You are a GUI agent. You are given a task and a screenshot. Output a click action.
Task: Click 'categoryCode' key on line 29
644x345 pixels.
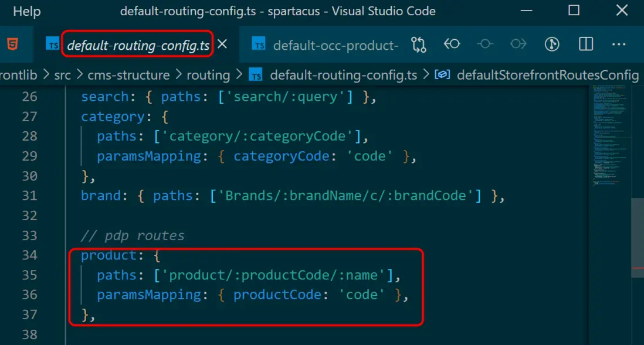pyautogui.click(x=282, y=156)
